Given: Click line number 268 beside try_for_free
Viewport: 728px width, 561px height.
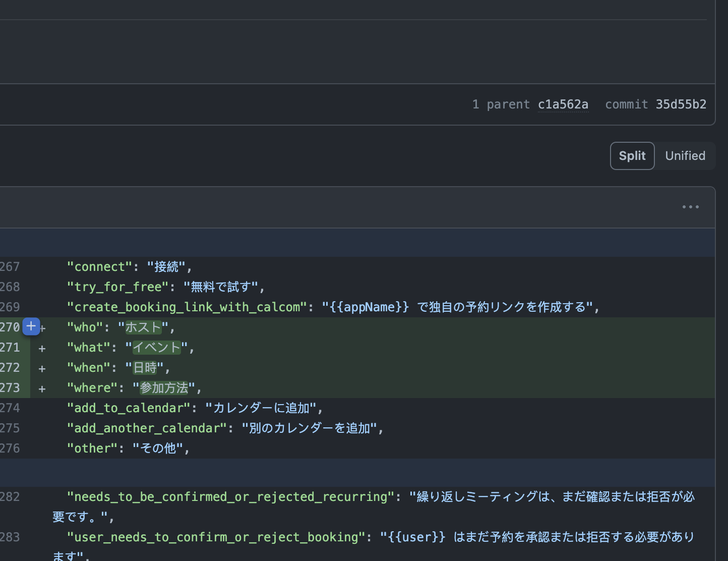Looking at the screenshot, I should (x=10, y=287).
